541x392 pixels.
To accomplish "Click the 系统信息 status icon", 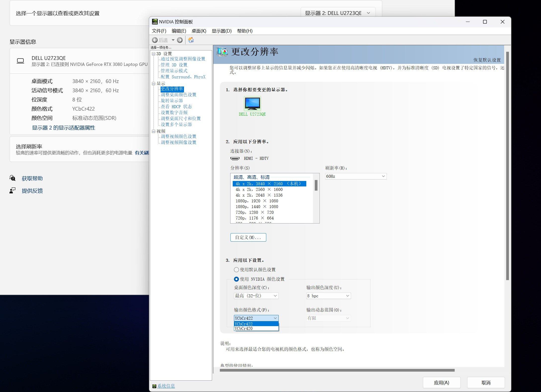I will click(x=154, y=386).
